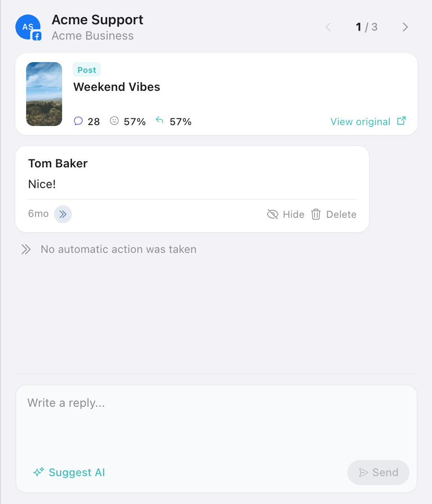Click the sentiment smiley face icon
432x504 pixels.
pyautogui.click(x=114, y=121)
